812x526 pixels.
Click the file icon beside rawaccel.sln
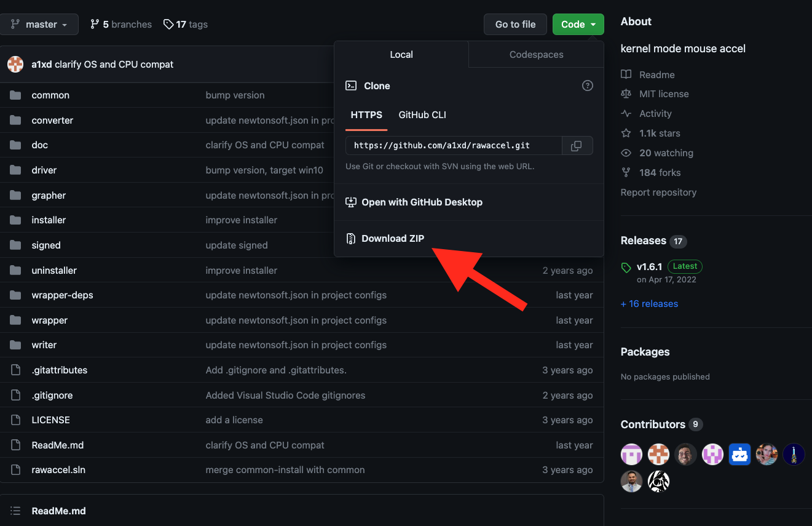[x=16, y=470]
